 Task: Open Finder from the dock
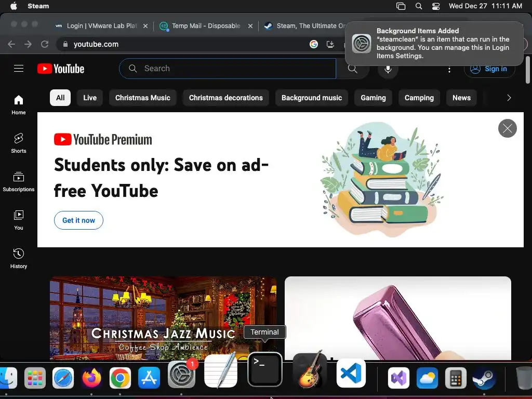(8, 378)
